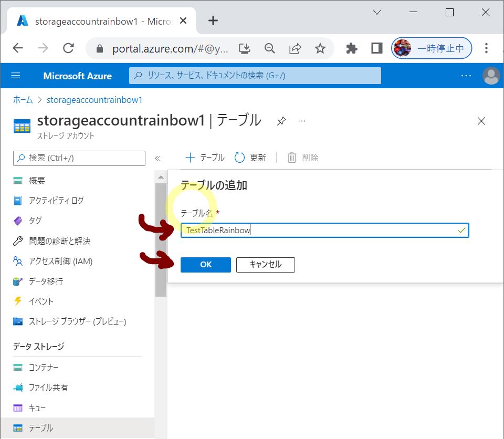The width and height of the screenshot is (504, 439).
Task: Toggle the browser side panel icon
Action: point(377,48)
